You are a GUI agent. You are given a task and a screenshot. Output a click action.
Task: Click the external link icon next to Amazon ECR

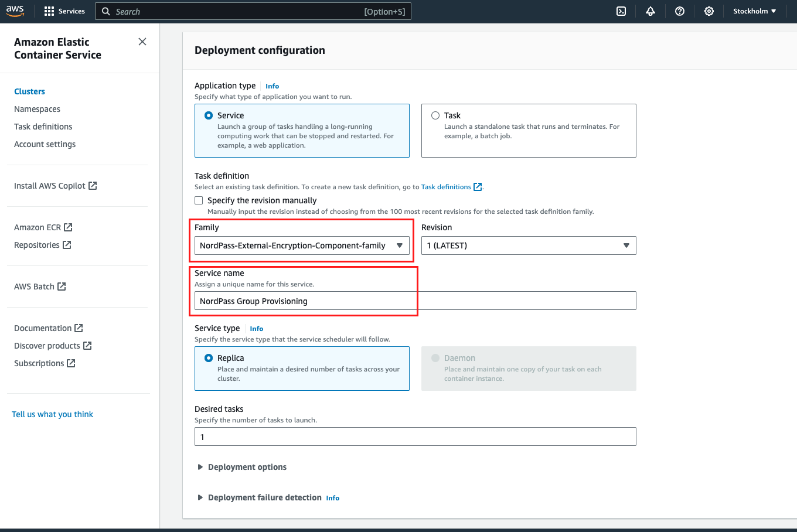[68, 227]
